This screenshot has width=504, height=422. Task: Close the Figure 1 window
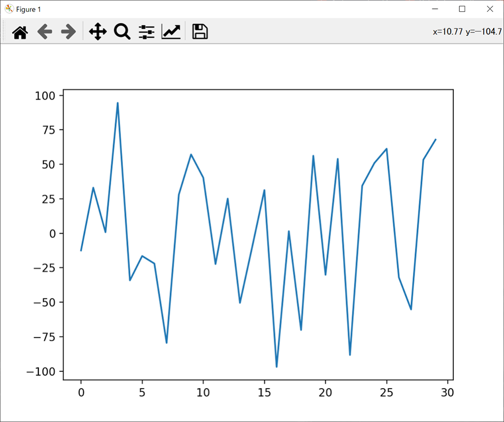point(490,9)
